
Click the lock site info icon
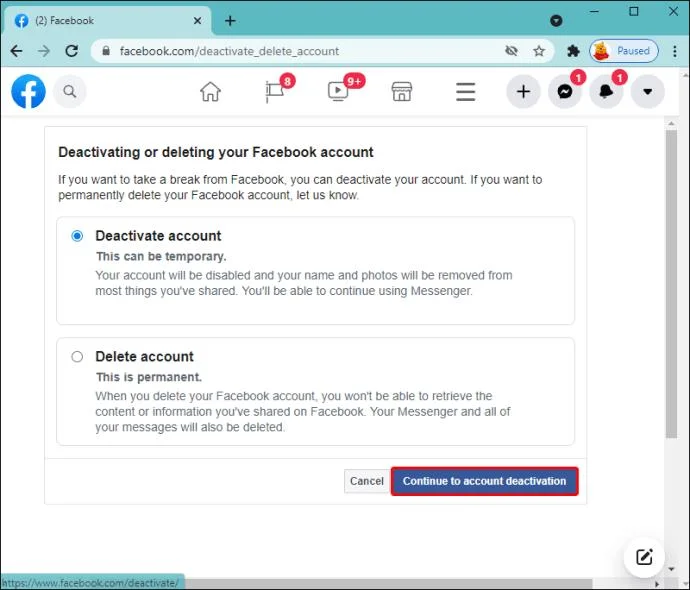click(106, 51)
